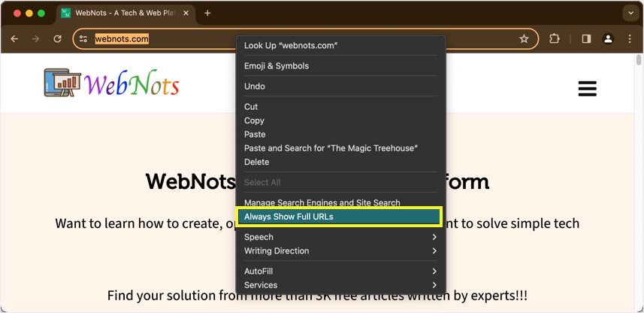Viewport: 644px width, 313px height.
Task: Open the tab search dropdown arrow
Action: pos(630,13)
